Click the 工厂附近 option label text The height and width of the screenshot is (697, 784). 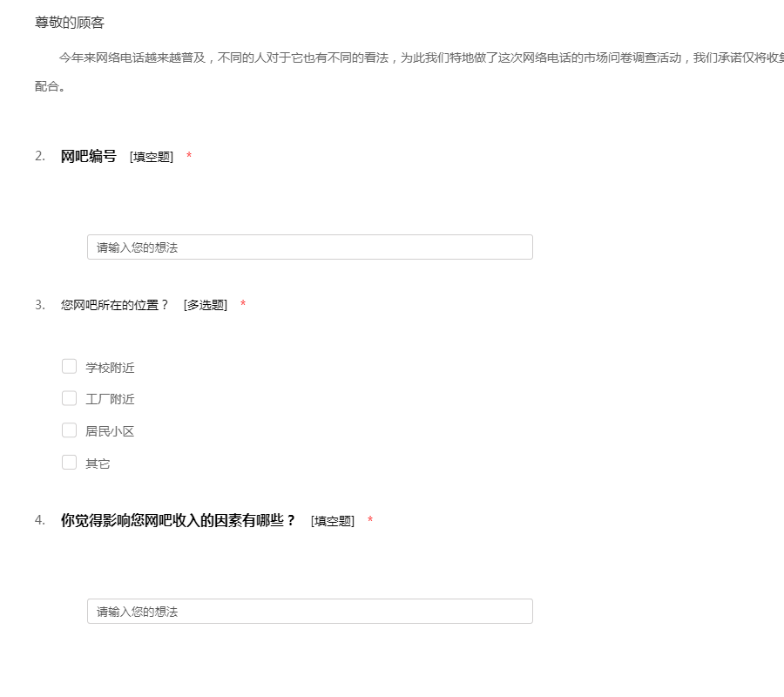pos(110,399)
